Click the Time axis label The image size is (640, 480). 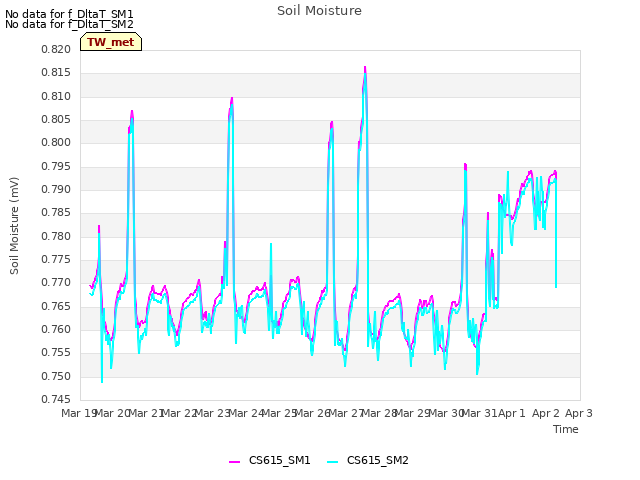(x=566, y=429)
